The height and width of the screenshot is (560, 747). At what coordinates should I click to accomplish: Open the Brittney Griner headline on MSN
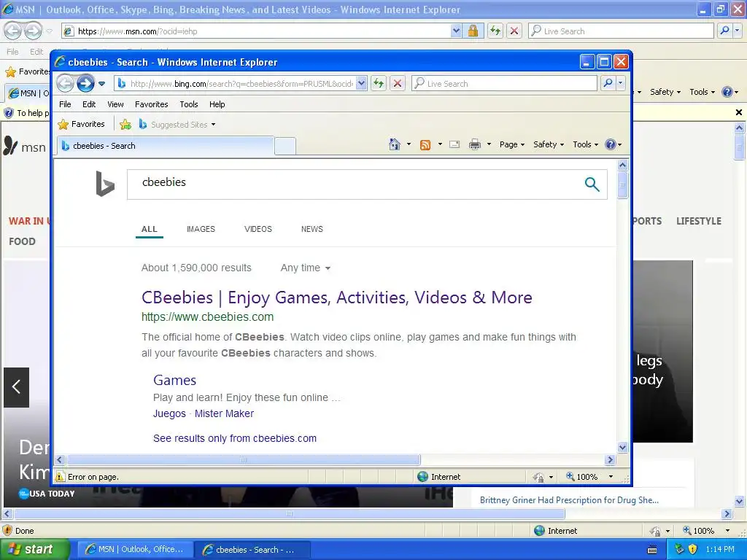pos(569,500)
